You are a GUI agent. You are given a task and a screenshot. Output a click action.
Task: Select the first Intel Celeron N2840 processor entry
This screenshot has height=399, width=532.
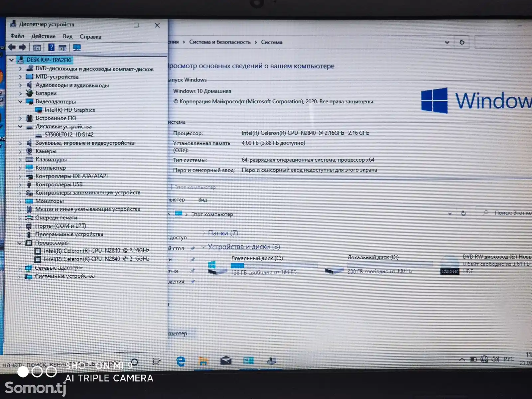96,250
